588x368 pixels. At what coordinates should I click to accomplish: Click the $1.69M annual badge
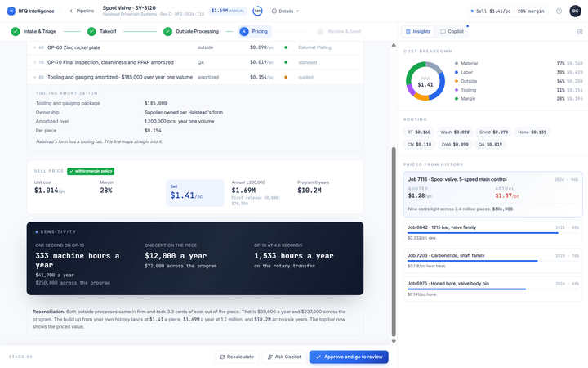point(228,11)
